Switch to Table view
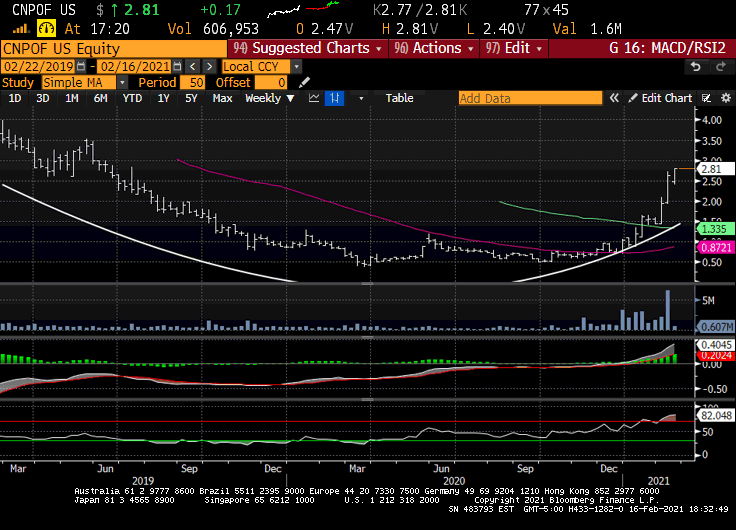 pyautogui.click(x=399, y=98)
